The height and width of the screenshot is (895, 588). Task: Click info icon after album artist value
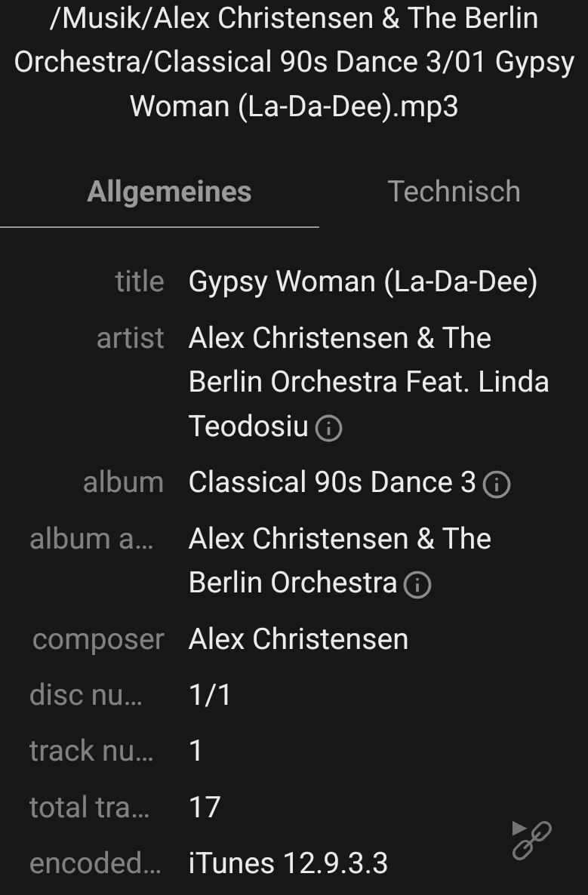click(417, 585)
